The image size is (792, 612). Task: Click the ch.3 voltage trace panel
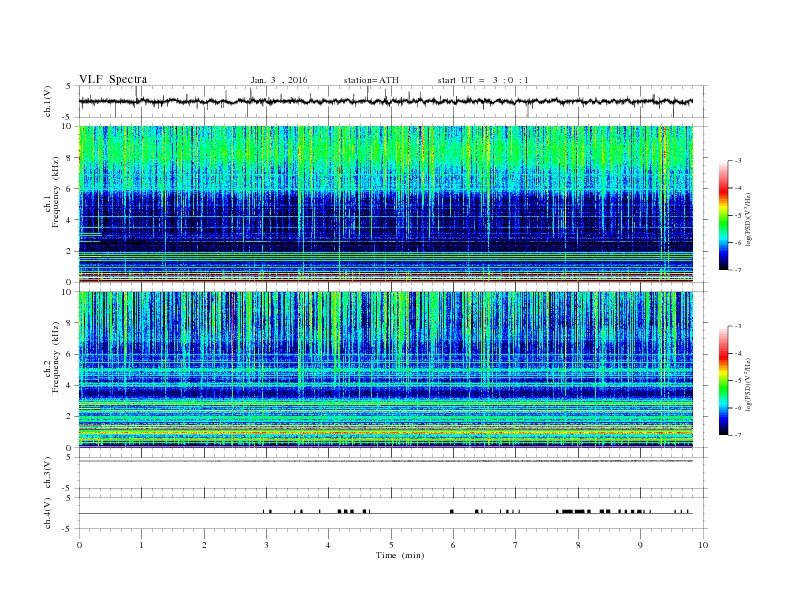point(392,473)
